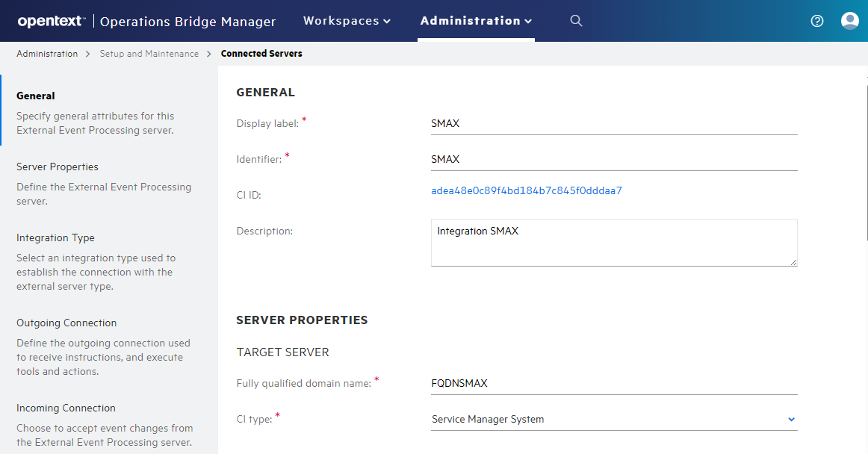
Task: Go to Setup and Maintenance breadcrumb
Action: pyautogui.click(x=149, y=54)
